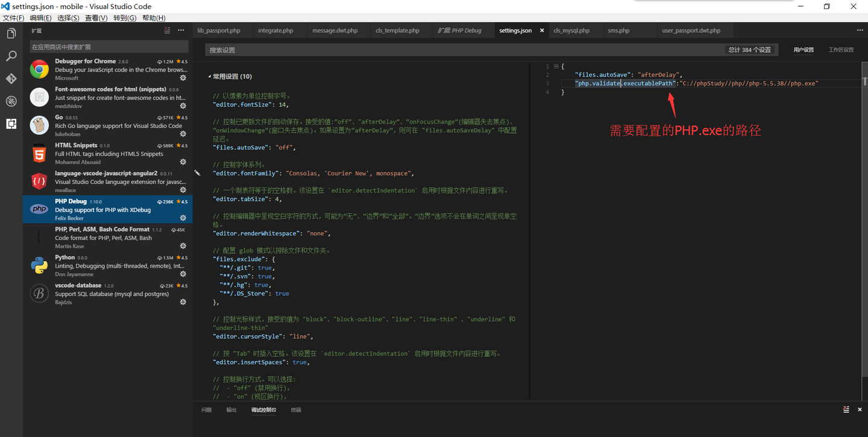Click the Go extension gopher icon
868x437 pixels.
click(39, 125)
